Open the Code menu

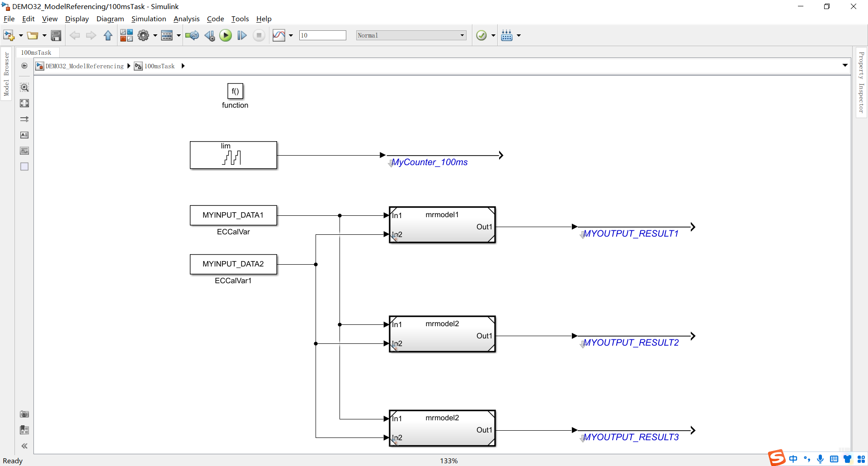(215, 19)
